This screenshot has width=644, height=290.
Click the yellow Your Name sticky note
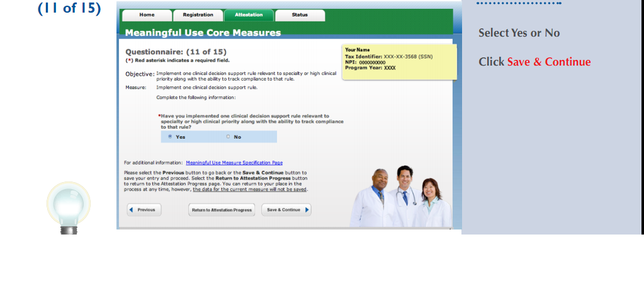pyautogui.click(x=399, y=62)
